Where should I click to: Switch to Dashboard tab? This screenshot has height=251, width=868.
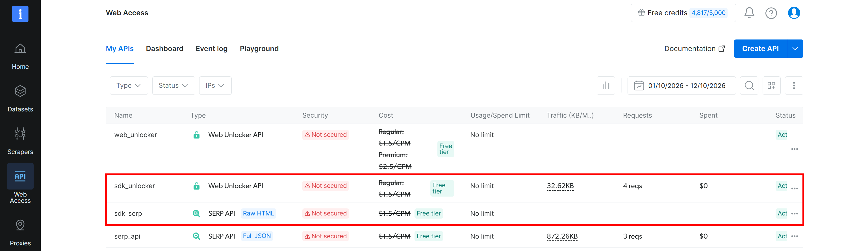click(164, 49)
